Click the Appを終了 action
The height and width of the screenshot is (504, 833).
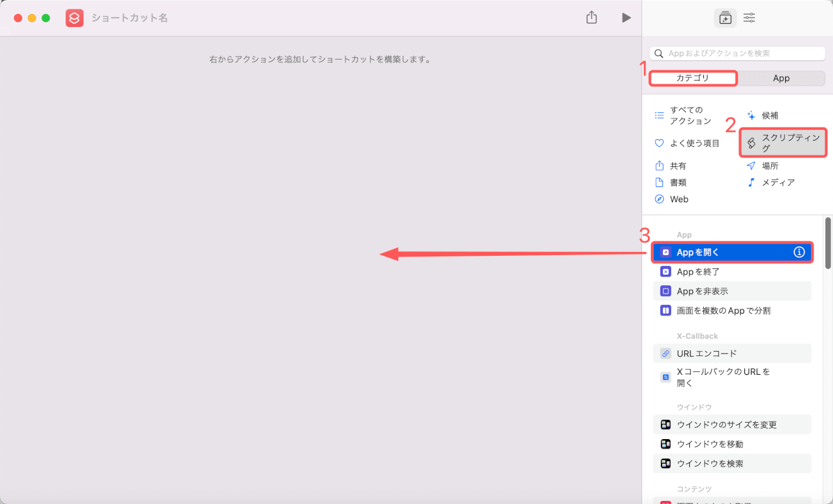[732, 272]
